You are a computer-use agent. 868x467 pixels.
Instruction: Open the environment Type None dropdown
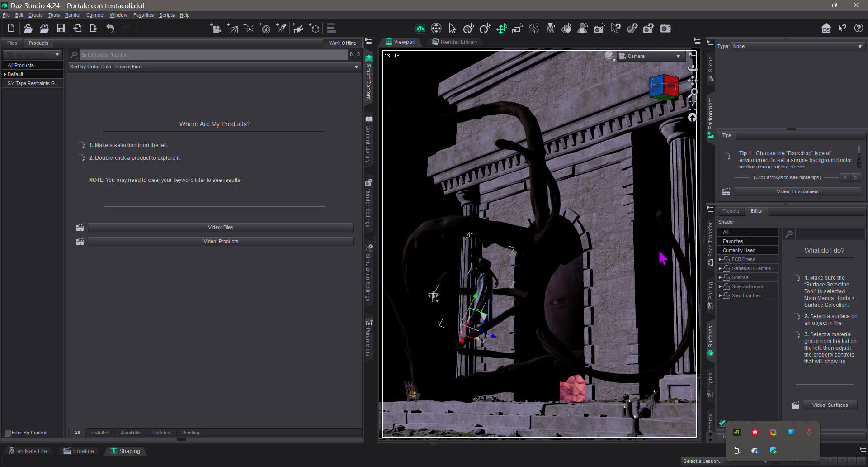(797, 46)
